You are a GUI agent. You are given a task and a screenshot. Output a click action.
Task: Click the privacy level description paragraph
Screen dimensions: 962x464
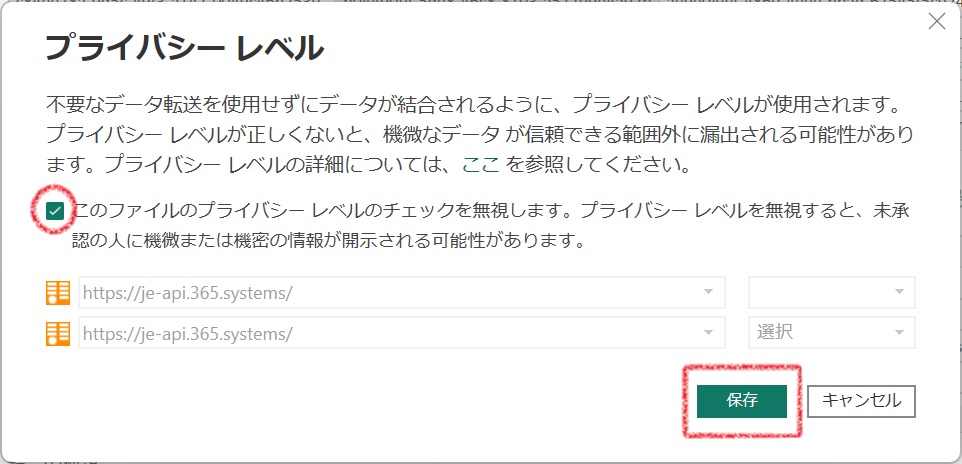pyautogui.click(x=480, y=133)
